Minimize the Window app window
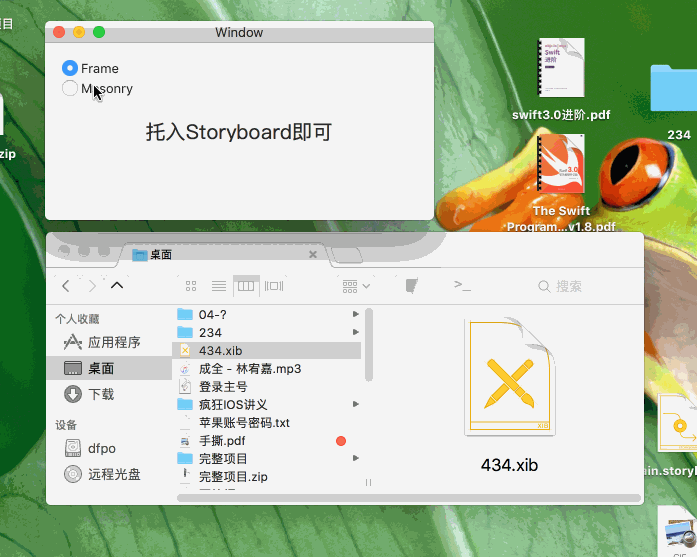This screenshot has width=697, height=557. (79, 32)
